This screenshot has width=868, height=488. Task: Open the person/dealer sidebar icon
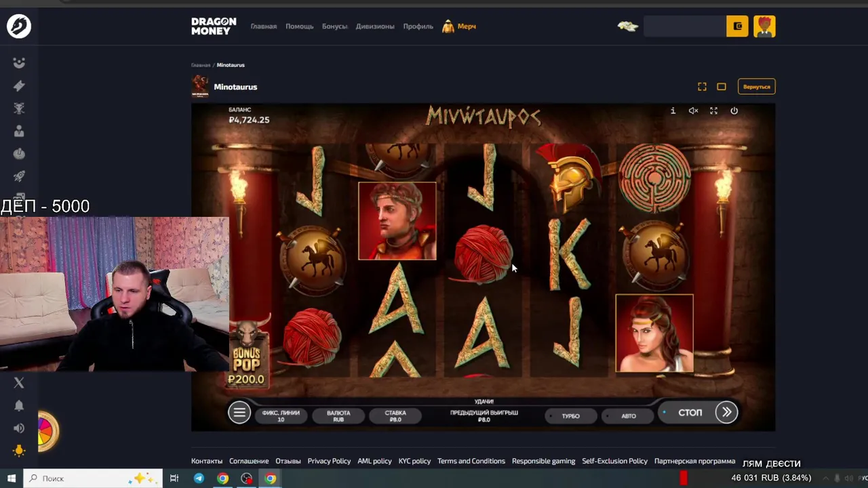tap(19, 131)
